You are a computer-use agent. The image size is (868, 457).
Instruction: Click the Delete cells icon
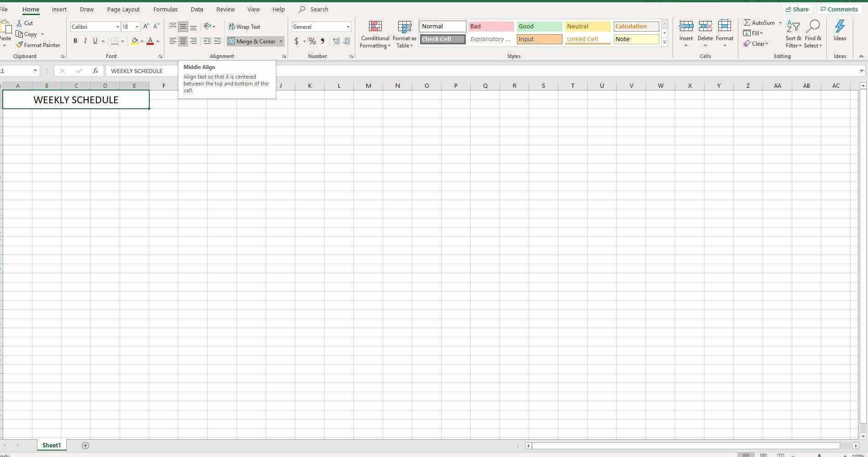705,27
